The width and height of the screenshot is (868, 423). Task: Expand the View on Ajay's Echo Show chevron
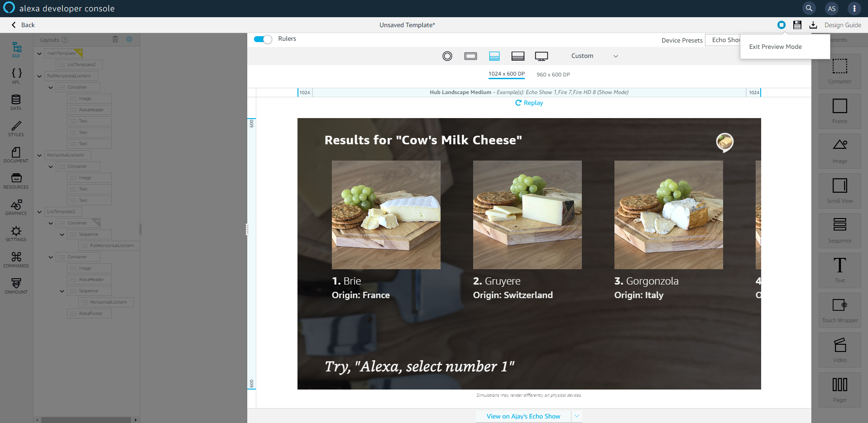[576, 416]
